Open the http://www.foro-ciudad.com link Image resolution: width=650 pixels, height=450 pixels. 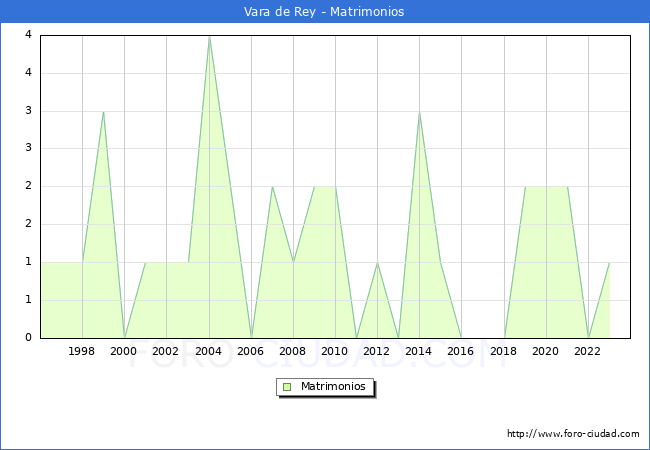[x=573, y=434]
